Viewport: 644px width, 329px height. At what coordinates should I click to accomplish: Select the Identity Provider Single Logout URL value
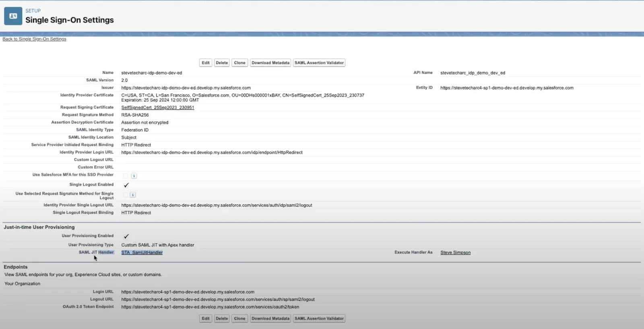217,205
